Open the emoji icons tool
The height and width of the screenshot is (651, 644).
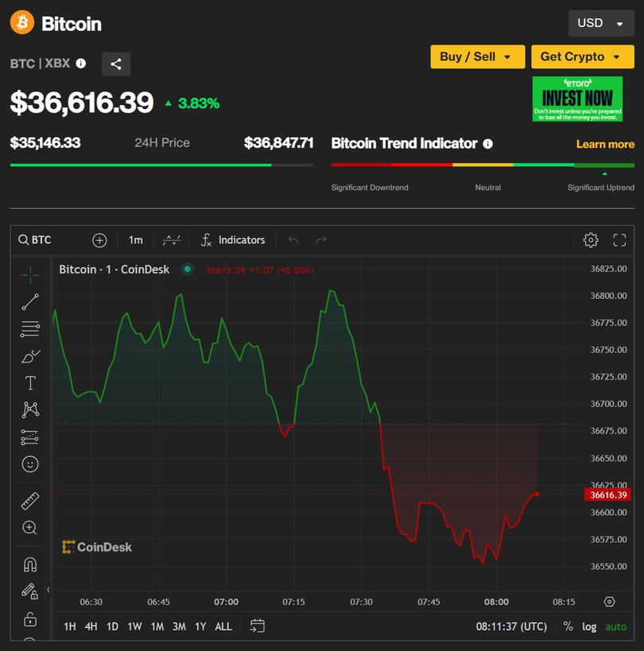pyautogui.click(x=30, y=464)
